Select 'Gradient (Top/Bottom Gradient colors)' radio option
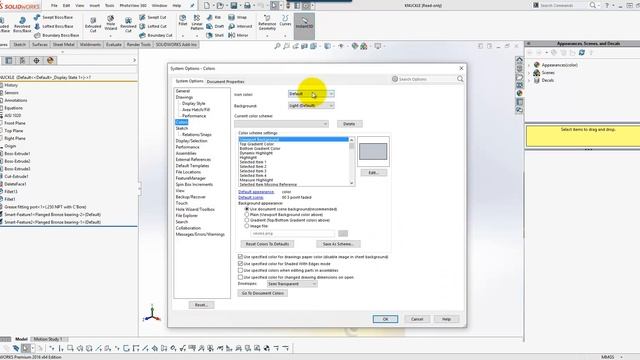Viewport: 640px width, 360px height. pos(247,220)
